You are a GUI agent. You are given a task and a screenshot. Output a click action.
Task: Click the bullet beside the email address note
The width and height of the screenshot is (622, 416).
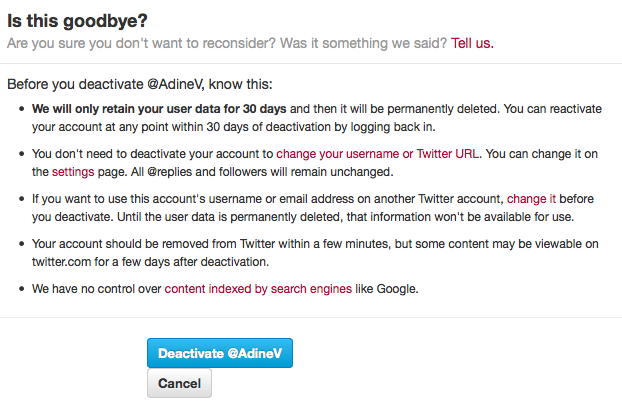click(20, 199)
